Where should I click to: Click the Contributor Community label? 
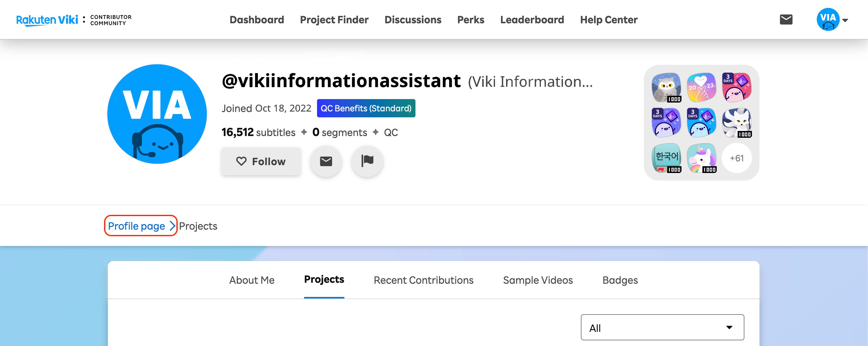click(x=111, y=20)
